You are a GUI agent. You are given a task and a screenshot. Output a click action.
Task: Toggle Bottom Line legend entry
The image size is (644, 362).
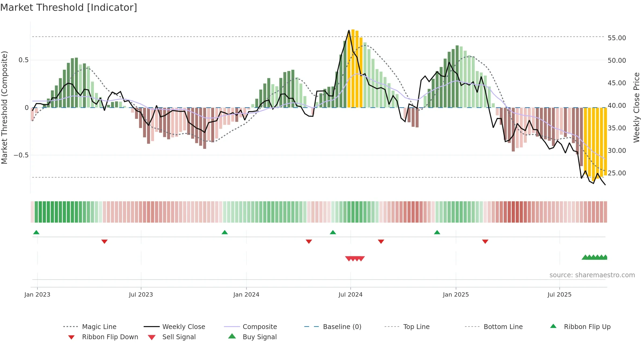point(494,327)
